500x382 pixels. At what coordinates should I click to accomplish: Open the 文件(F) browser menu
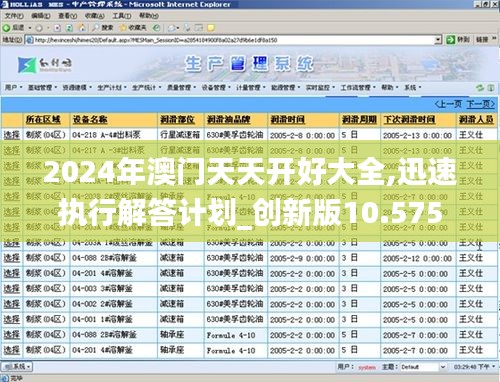tap(14, 16)
